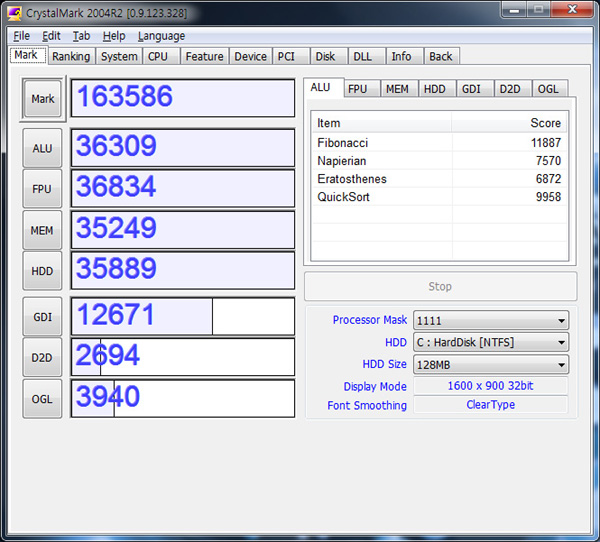
Task: Click the OGL score 3940 bar
Action: pos(183,398)
